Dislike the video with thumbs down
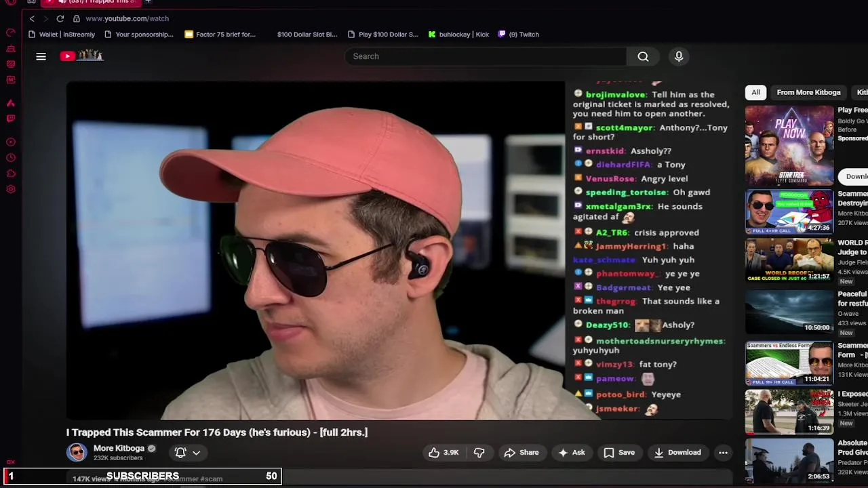 [x=479, y=452]
